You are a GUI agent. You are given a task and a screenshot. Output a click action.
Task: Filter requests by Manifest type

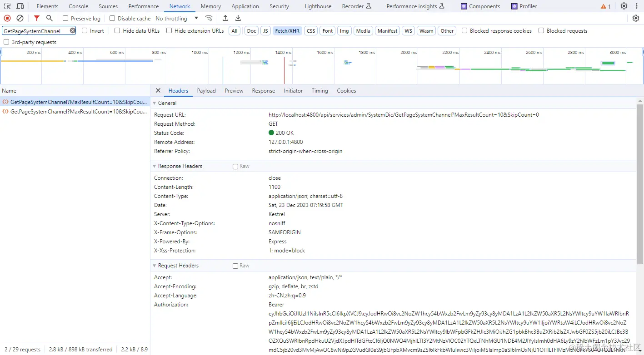(387, 31)
